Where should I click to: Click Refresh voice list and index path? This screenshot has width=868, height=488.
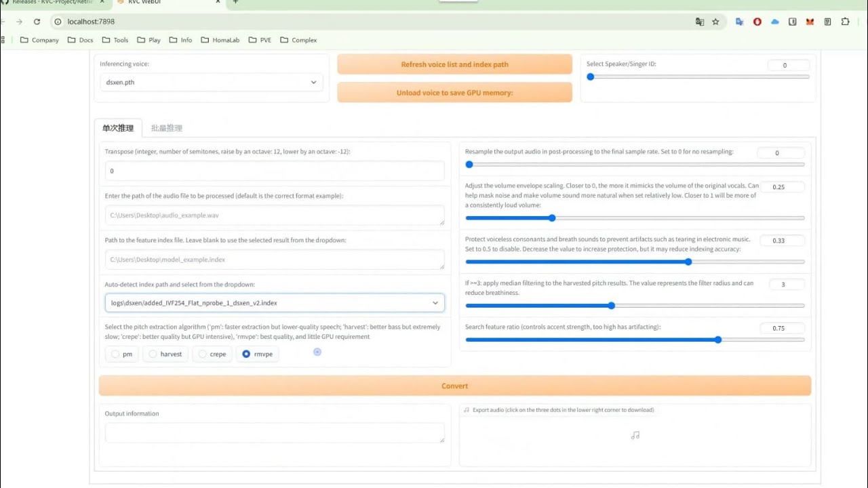(x=454, y=64)
